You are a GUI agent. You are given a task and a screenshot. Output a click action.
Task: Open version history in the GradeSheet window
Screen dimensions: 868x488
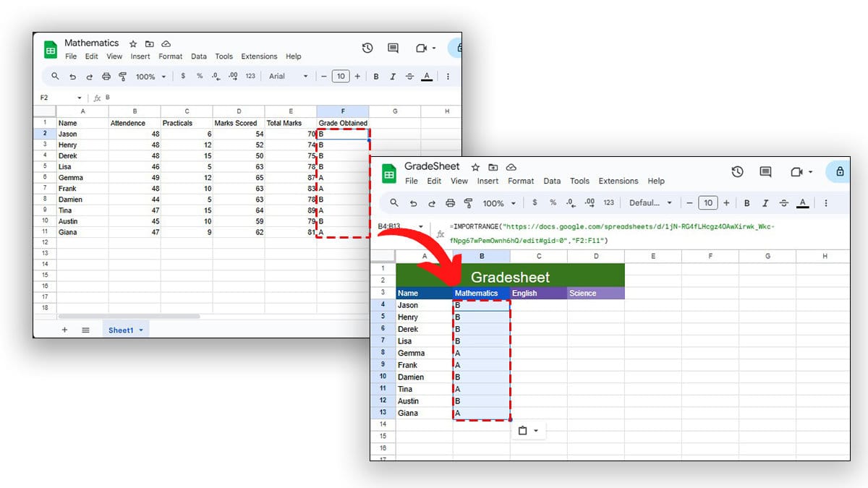coord(737,172)
